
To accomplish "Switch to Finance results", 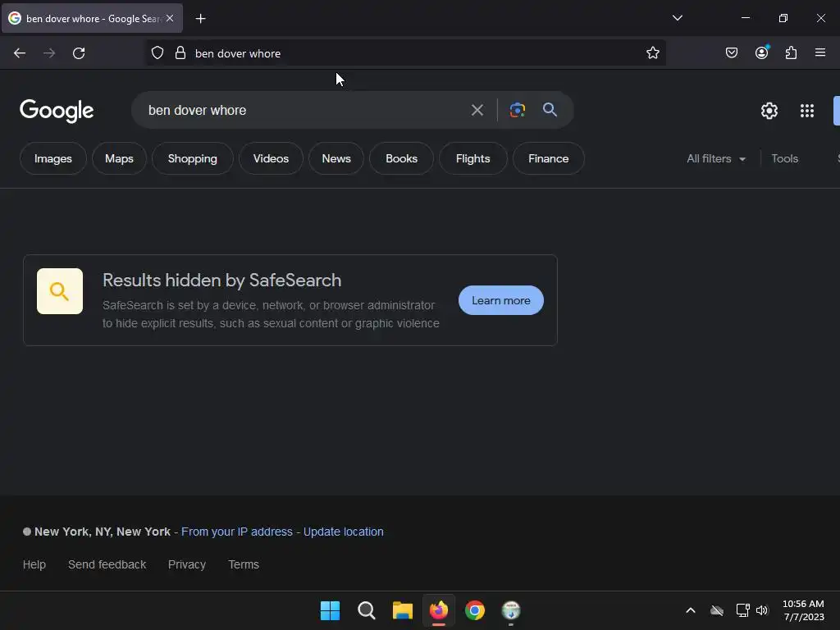I will tap(548, 158).
